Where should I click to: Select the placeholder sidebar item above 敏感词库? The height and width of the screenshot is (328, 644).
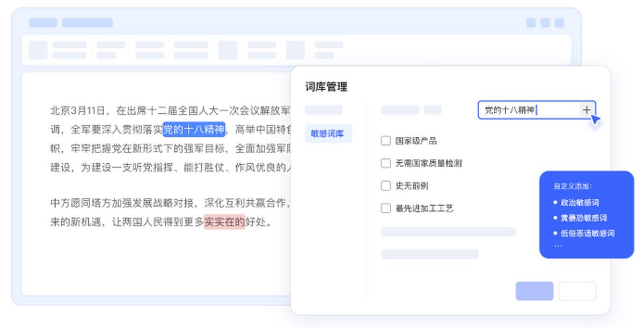click(324, 110)
